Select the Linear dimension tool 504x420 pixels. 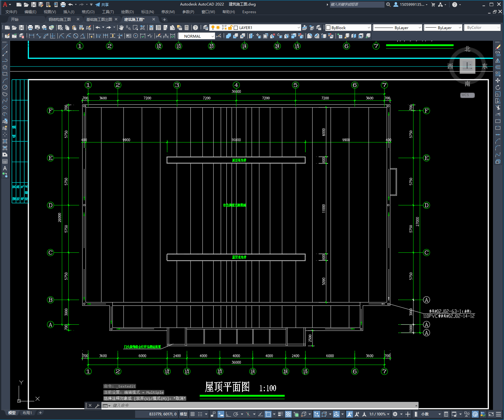(31, 36)
